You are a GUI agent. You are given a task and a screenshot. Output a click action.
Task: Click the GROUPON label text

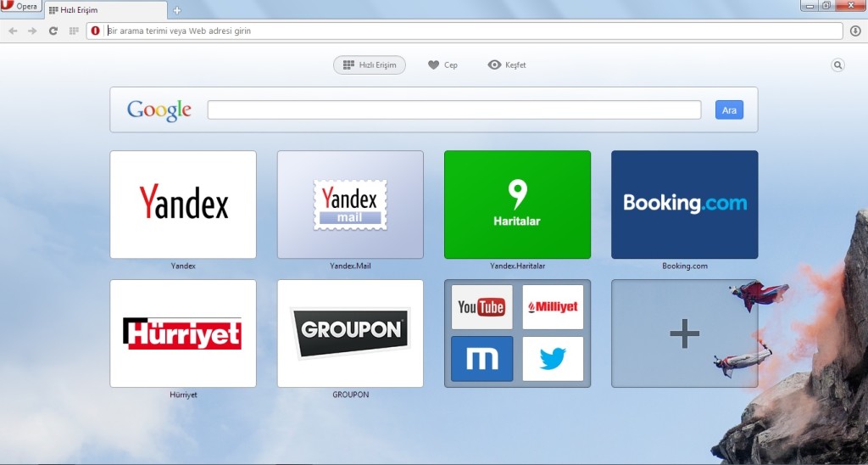pyautogui.click(x=350, y=395)
